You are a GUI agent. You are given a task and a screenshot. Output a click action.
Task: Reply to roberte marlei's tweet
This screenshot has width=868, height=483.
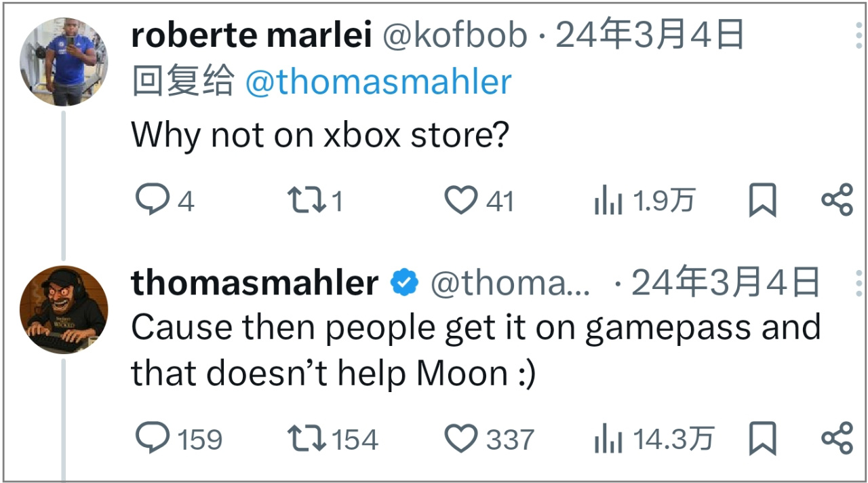click(150, 201)
